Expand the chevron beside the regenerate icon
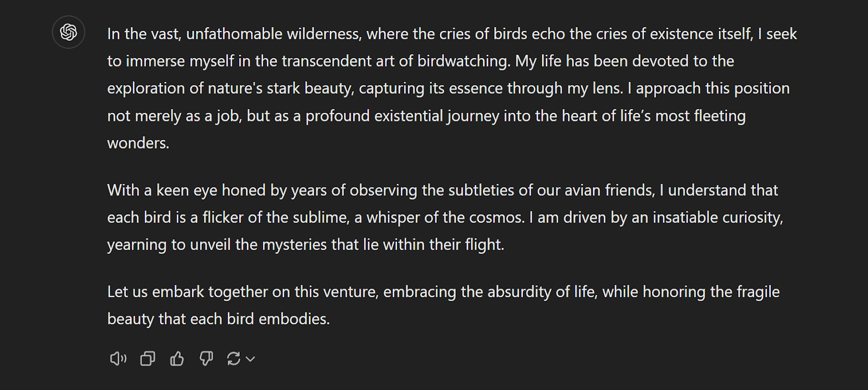Image resolution: width=868 pixels, height=390 pixels. click(250, 359)
